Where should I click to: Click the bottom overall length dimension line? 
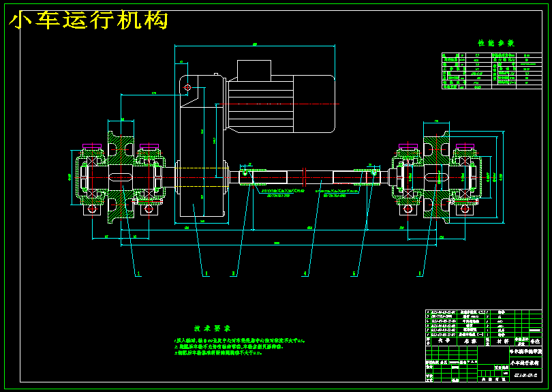point(279,245)
